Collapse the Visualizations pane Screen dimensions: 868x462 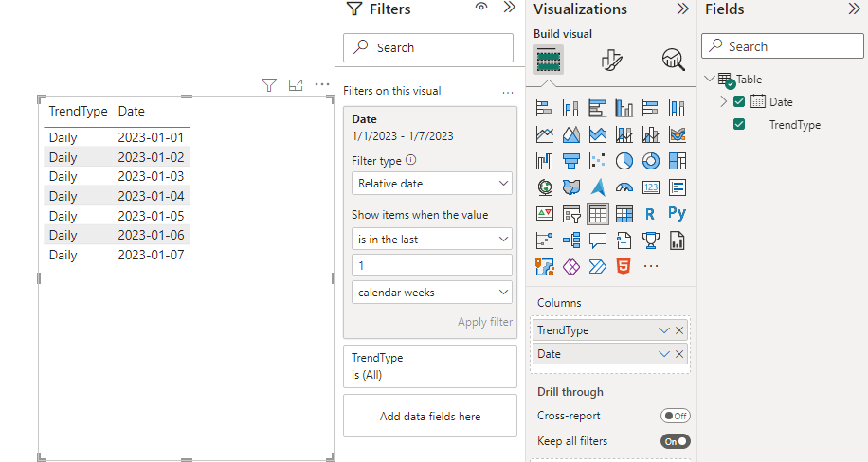click(x=682, y=9)
